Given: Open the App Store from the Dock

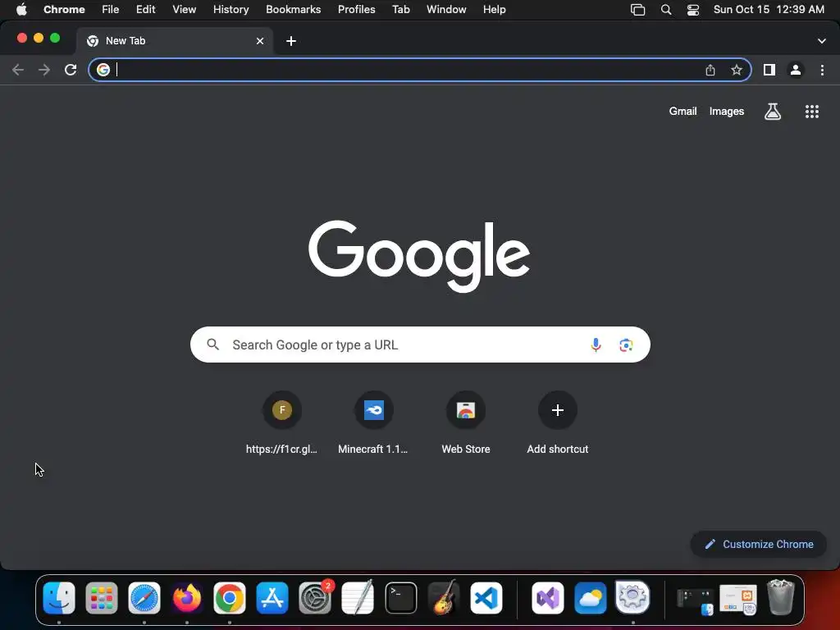Looking at the screenshot, I should tap(272, 598).
